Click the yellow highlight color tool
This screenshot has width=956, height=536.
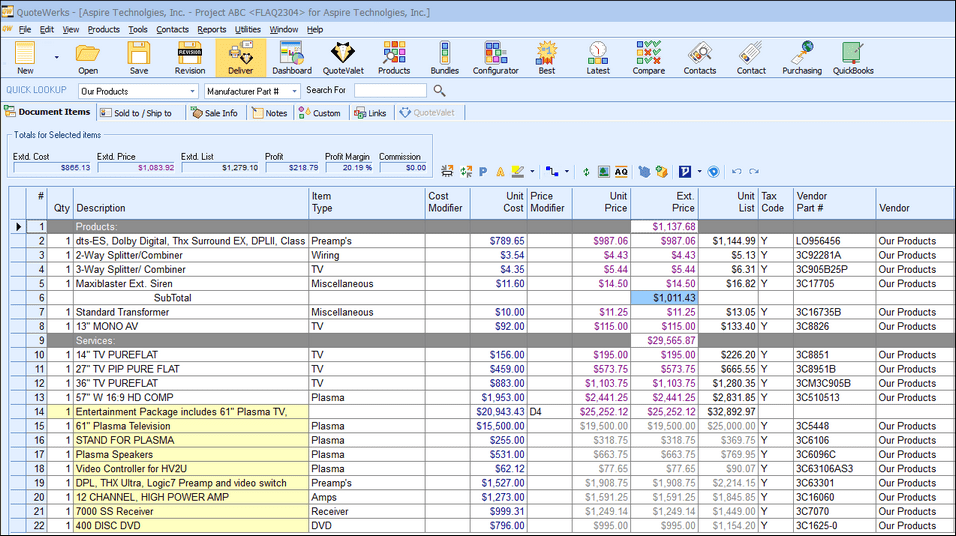[x=517, y=172]
